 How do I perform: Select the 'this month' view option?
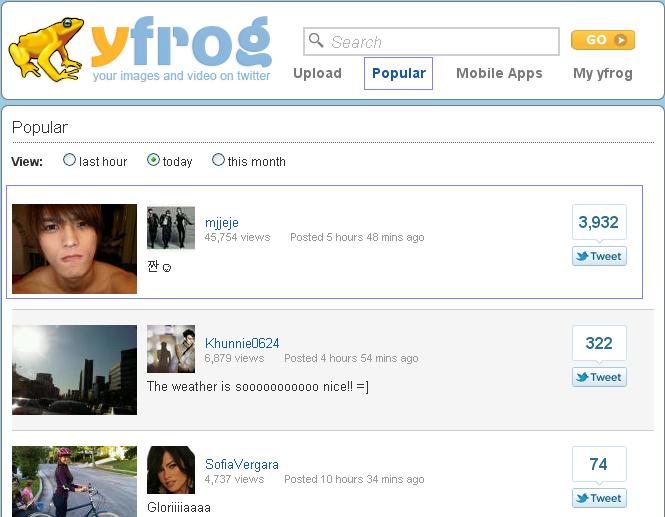[218, 160]
